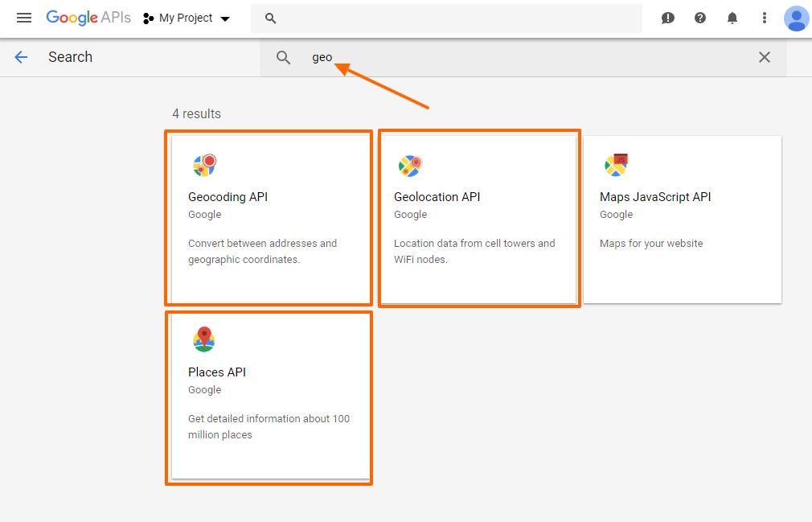Show notifications via bell icon

pyautogui.click(x=732, y=18)
